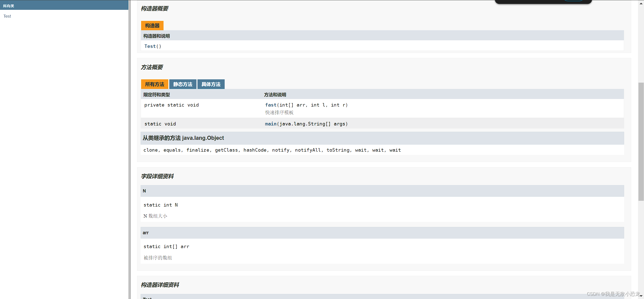This screenshot has height=299, width=644.
Task: Click the scrollbar up arrow
Action: pyautogui.click(x=641, y=4)
